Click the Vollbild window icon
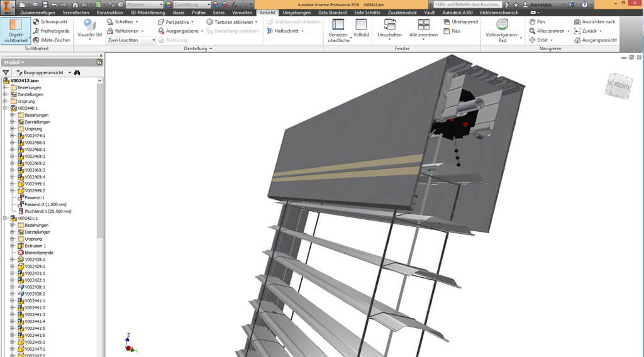The width and height of the screenshot is (644, 357). pyautogui.click(x=361, y=29)
